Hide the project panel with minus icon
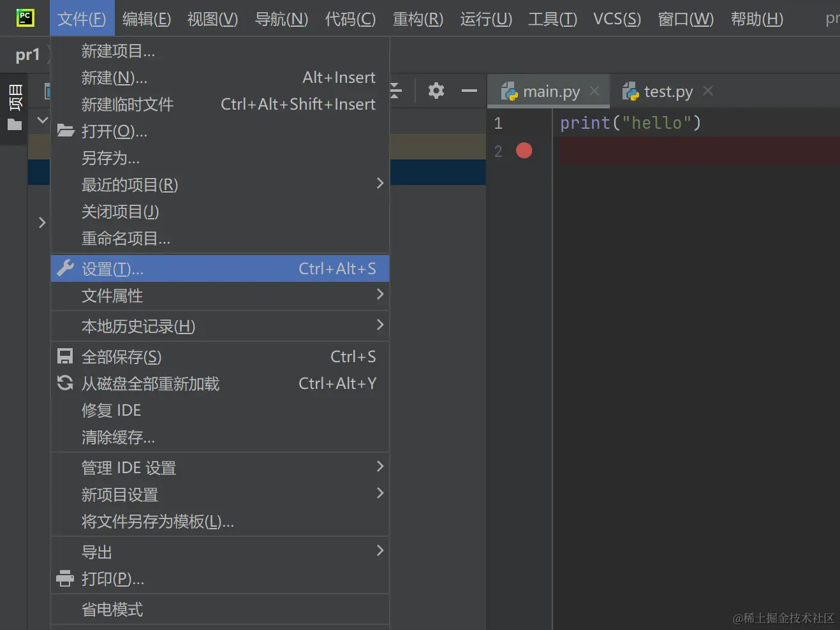 (469, 91)
